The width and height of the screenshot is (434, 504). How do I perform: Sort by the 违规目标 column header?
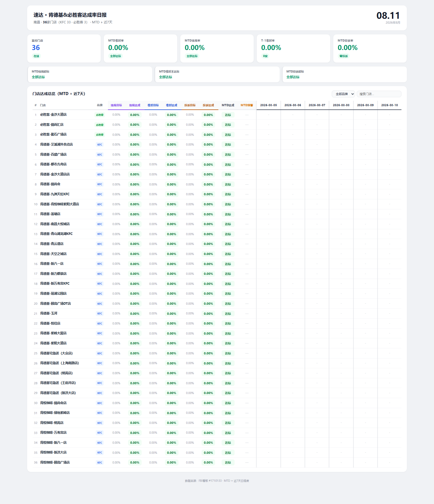(116, 105)
